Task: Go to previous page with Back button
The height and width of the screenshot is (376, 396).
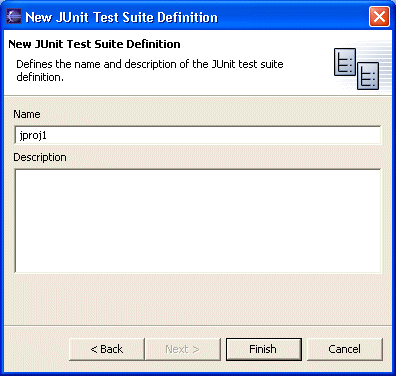Action: (107, 349)
